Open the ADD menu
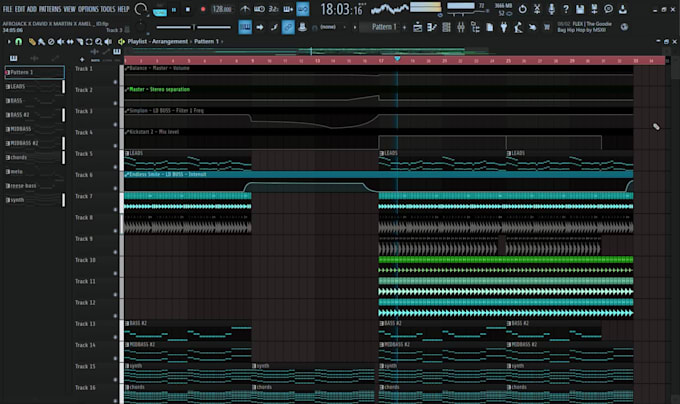This screenshot has width=680, height=404. click(x=32, y=9)
